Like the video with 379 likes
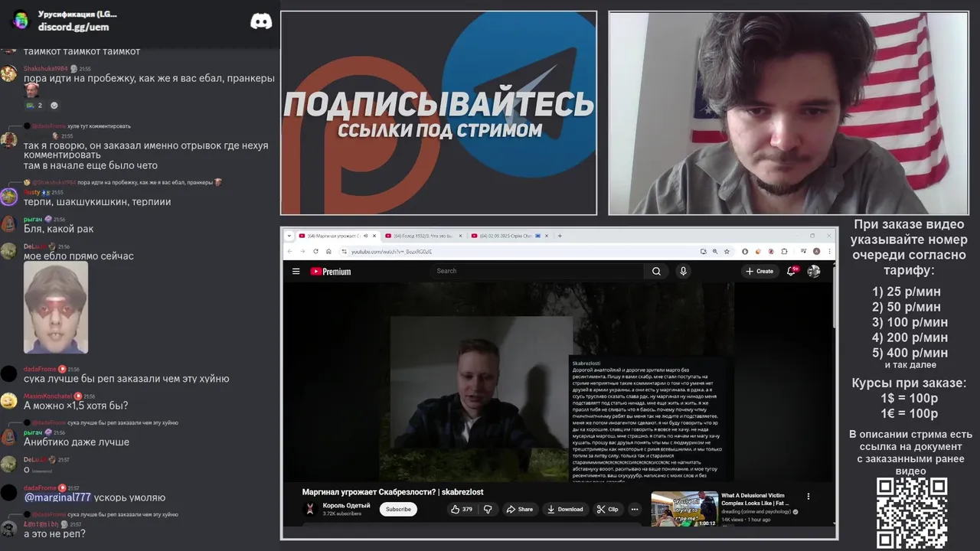The width and height of the screenshot is (980, 551). [x=462, y=509]
